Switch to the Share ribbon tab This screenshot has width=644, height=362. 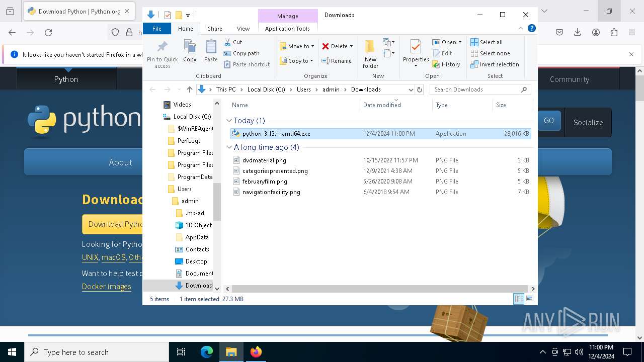click(215, 29)
